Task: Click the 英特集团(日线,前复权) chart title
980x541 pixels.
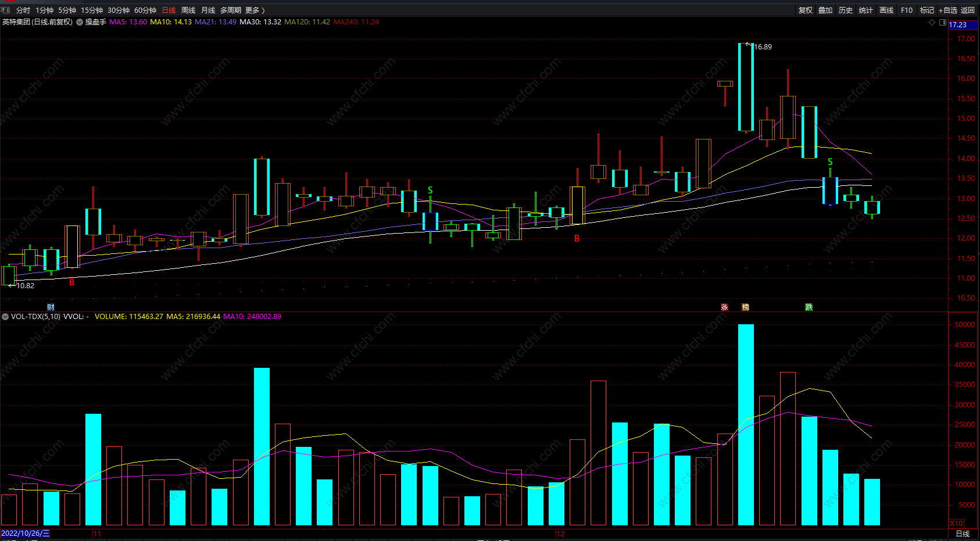Action: [37, 22]
